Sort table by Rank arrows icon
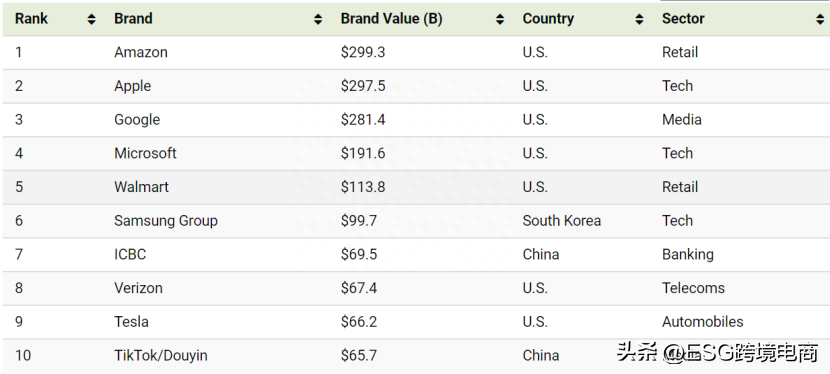The height and width of the screenshot is (374, 830). (x=92, y=20)
